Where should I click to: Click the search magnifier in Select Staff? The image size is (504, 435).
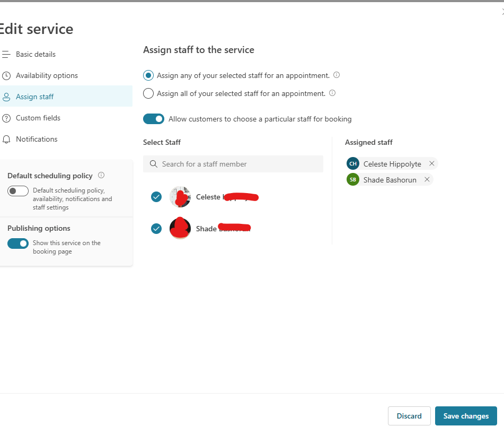(153, 163)
